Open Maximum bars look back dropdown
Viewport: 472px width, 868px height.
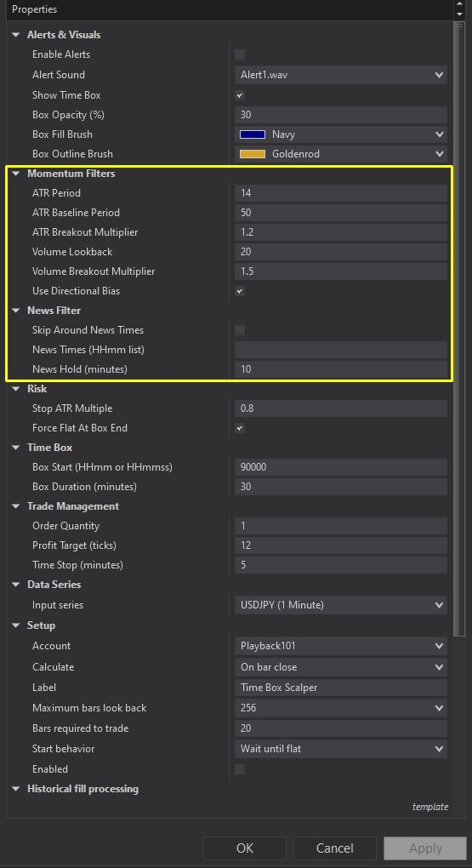[341, 708]
